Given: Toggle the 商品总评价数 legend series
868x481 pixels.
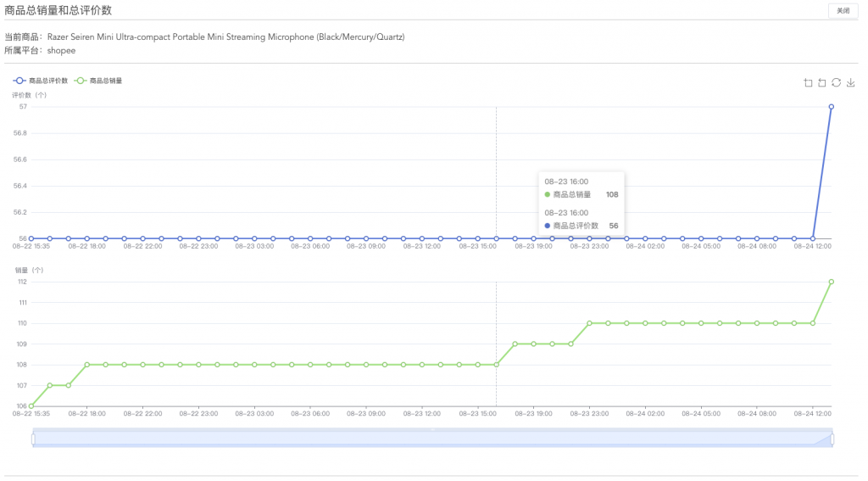Looking at the screenshot, I should [41, 81].
